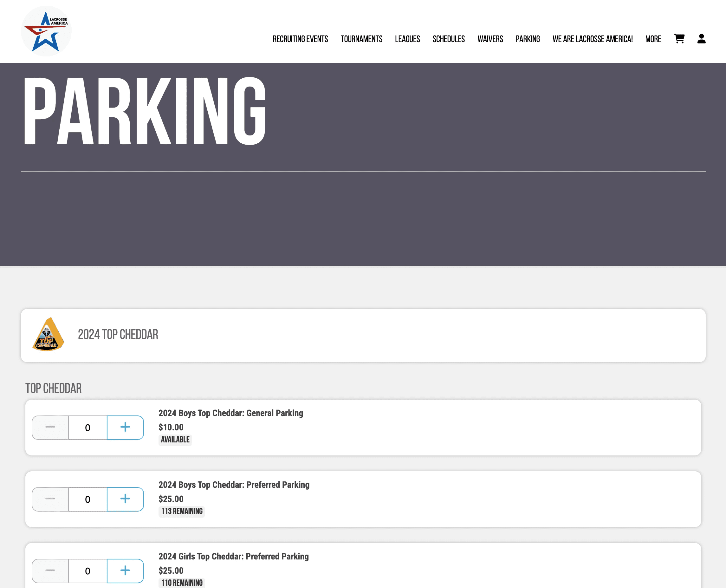Add one Girls Preferred Parking pass
This screenshot has width=726, height=588.
125,571
